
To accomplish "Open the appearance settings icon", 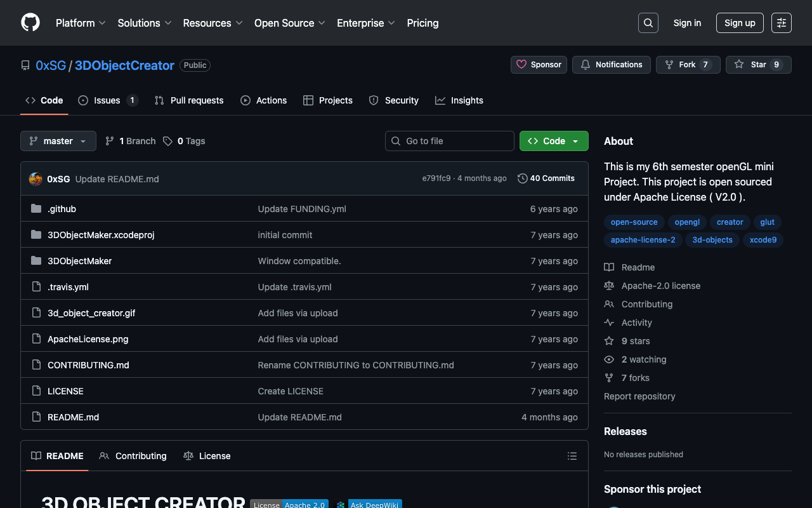I will 781,23.
